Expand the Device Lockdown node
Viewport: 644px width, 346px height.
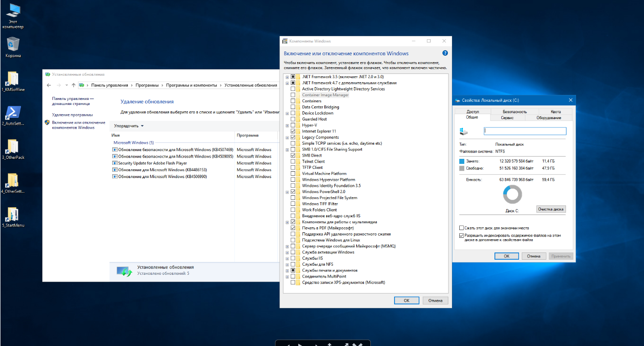[287, 113]
